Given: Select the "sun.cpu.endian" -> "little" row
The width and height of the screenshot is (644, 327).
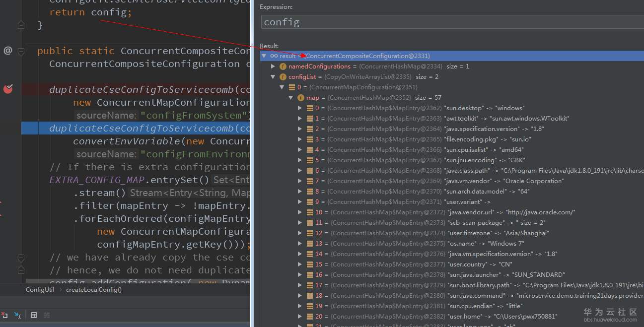Looking at the screenshot, I should [x=452, y=306].
